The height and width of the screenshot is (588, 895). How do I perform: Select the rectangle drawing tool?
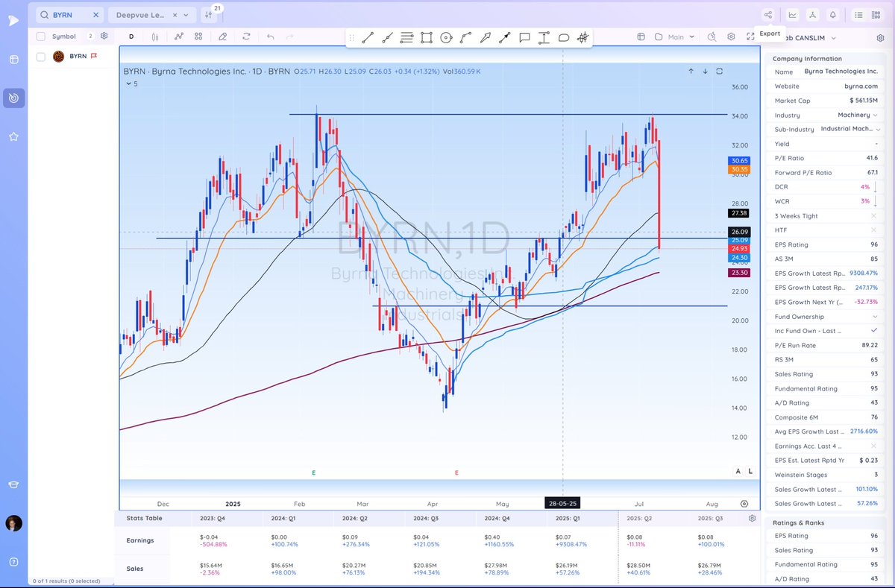click(x=426, y=37)
